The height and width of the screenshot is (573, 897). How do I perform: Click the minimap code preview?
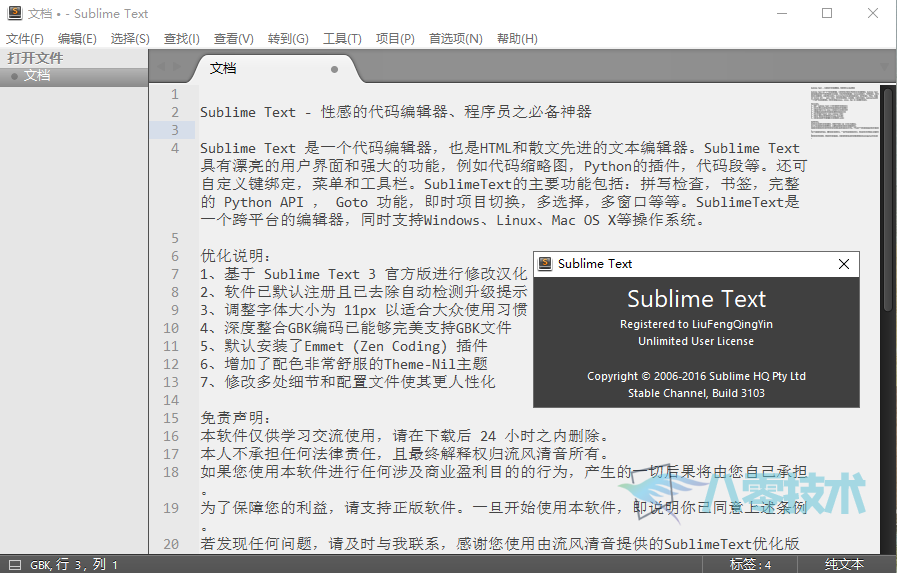844,112
